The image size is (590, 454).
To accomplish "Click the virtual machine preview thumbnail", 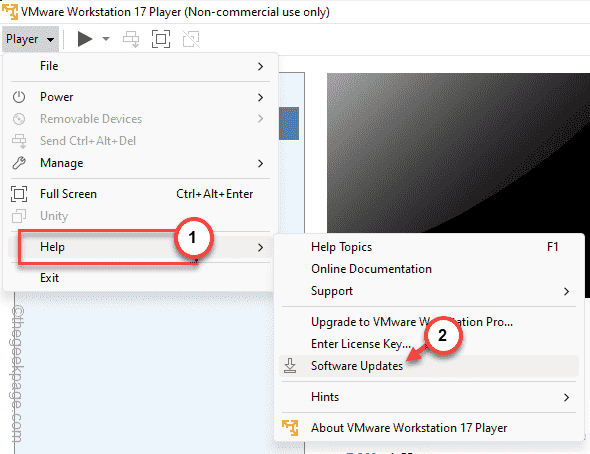I will (458, 153).
